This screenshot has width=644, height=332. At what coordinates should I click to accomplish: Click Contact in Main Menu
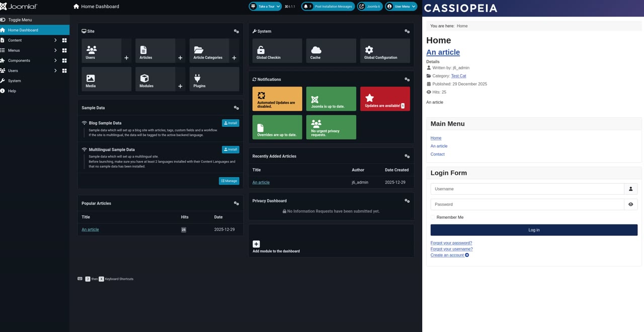click(x=437, y=154)
